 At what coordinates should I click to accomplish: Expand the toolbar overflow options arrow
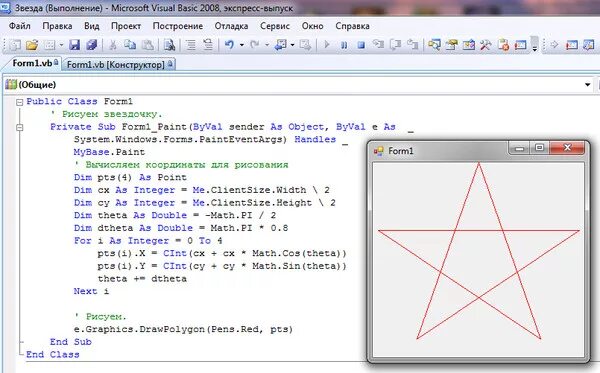[x=535, y=44]
